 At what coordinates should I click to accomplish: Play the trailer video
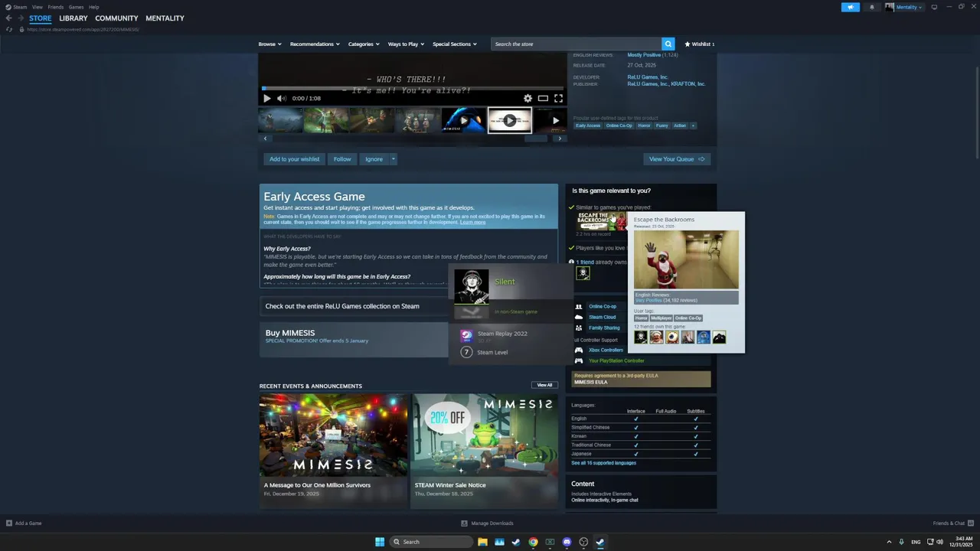point(266,98)
